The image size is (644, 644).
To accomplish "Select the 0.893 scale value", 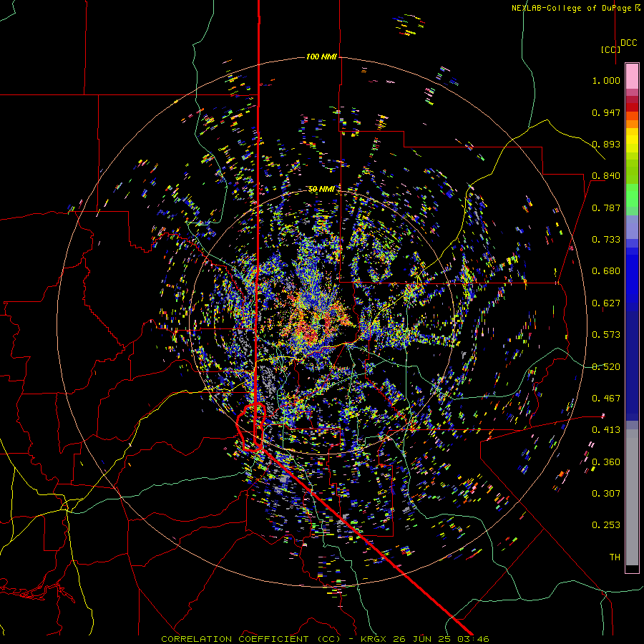I will click(606, 144).
